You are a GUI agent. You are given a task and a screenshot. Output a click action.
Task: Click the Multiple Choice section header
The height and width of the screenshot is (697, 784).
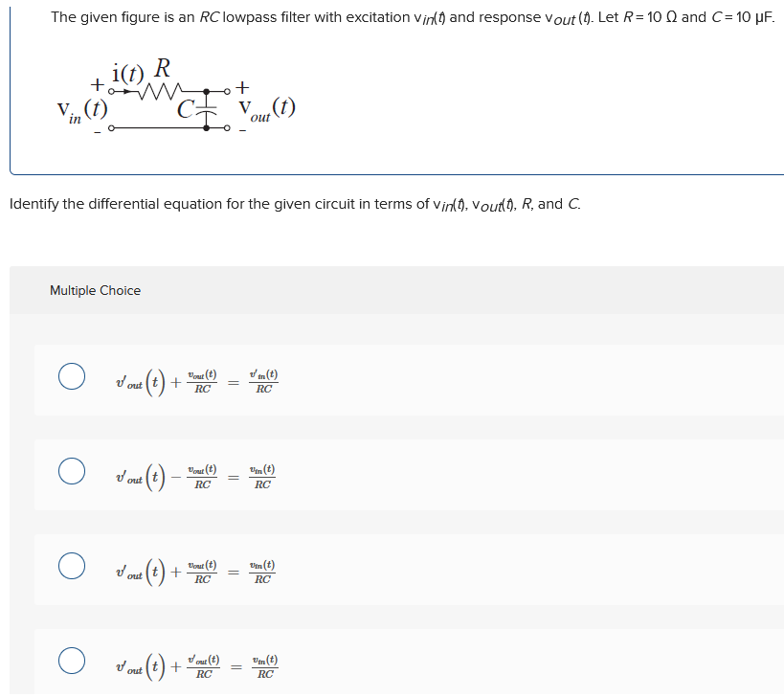click(x=94, y=289)
